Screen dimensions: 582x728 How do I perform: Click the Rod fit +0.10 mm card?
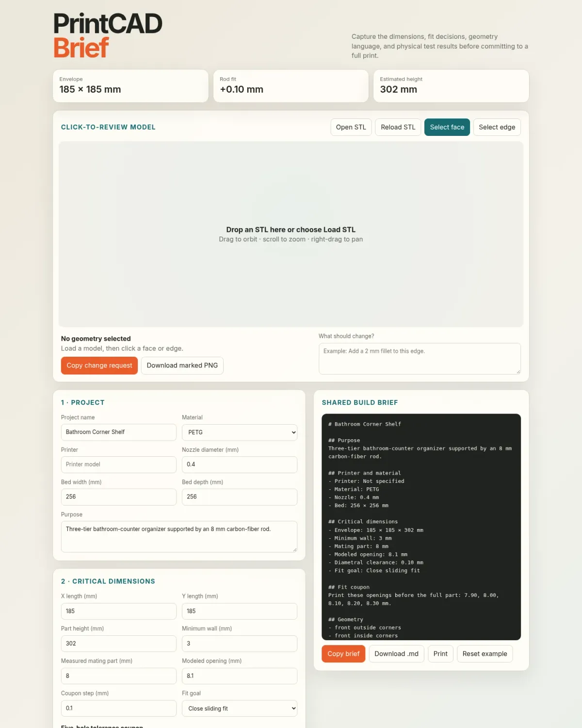[x=291, y=86]
